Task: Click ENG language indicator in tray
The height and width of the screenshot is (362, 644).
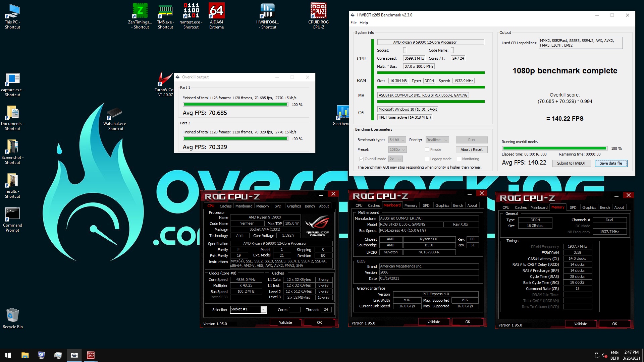Action: point(614,352)
